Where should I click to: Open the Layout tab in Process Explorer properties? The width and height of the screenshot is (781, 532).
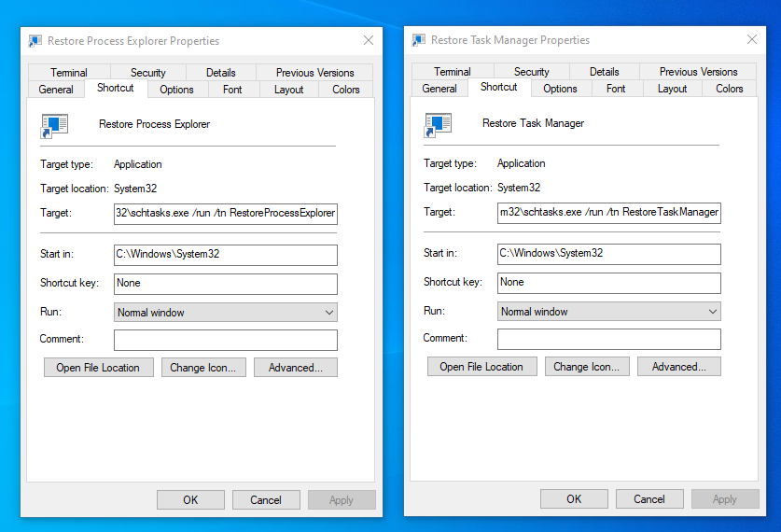click(289, 90)
